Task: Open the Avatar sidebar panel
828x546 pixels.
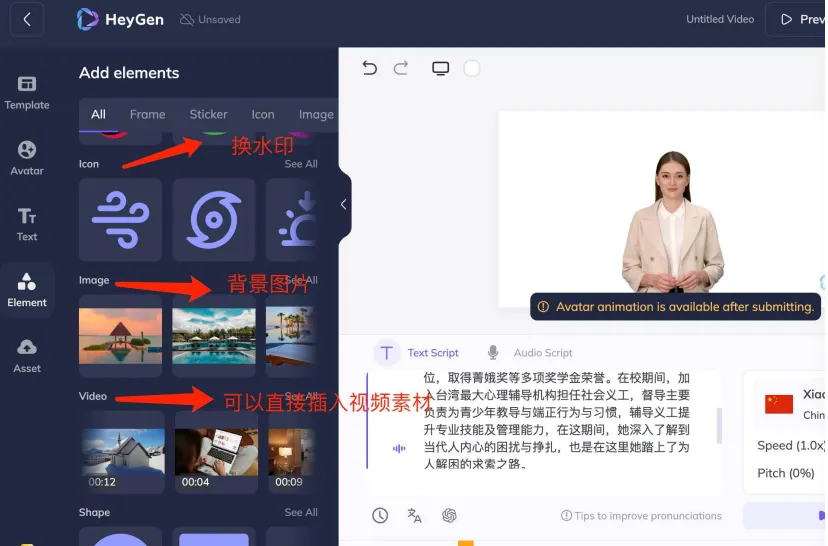Action: click(x=27, y=158)
